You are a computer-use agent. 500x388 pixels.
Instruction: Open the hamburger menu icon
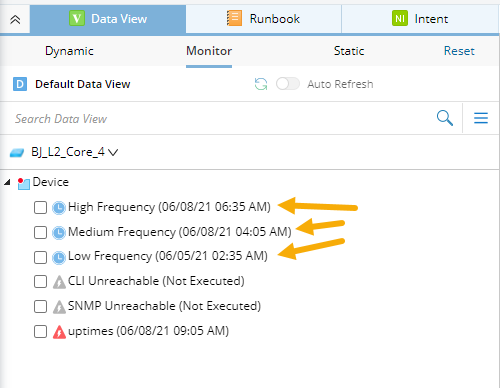click(x=481, y=118)
